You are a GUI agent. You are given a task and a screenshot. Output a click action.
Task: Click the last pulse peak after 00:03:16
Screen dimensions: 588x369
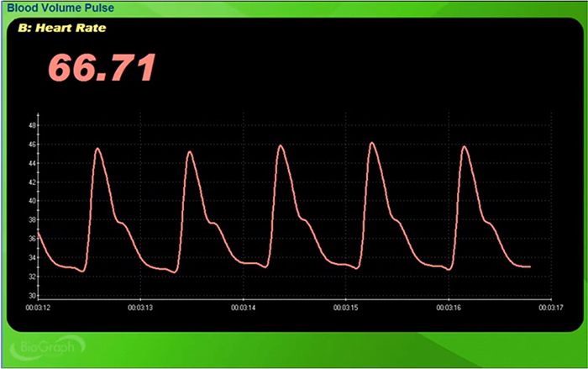465,147
